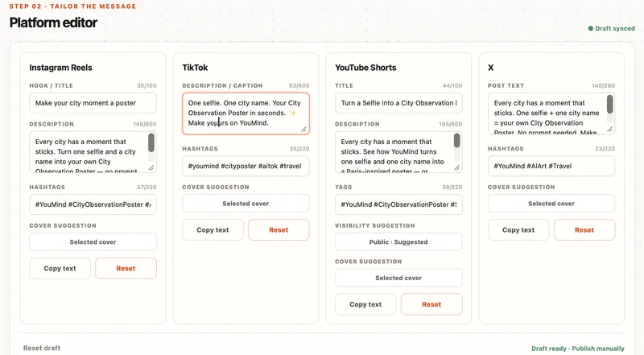Click Draft ready · Publish manually link
Image resolution: width=644 pixels, height=355 pixels.
578,349
